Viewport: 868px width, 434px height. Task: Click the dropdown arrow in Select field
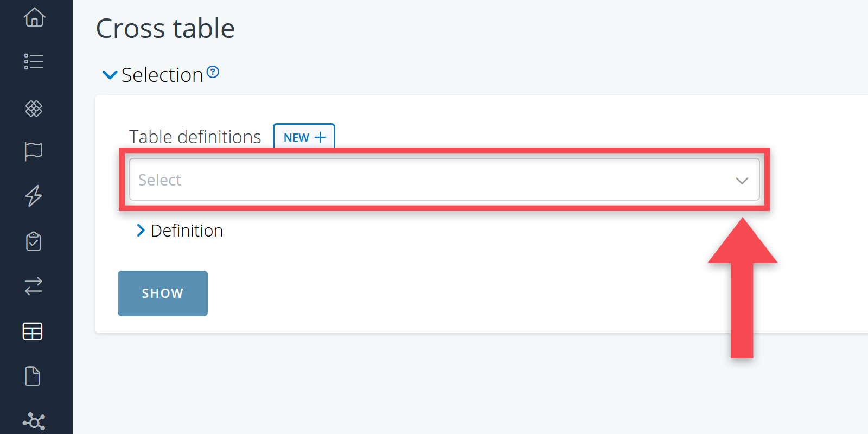click(x=742, y=181)
